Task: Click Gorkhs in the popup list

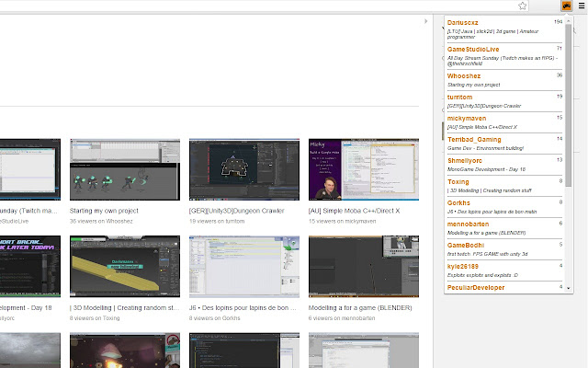Action: [x=458, y=202]
